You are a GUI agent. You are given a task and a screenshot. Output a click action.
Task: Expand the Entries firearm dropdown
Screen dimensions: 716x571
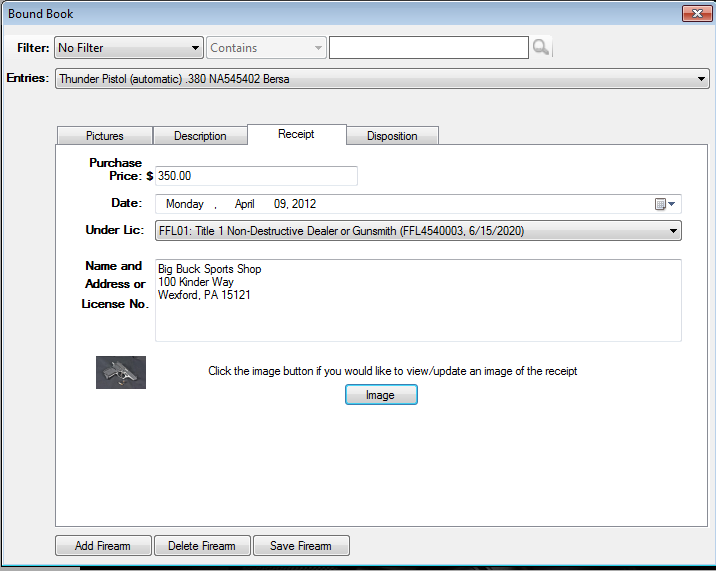[x=382, y=79]
